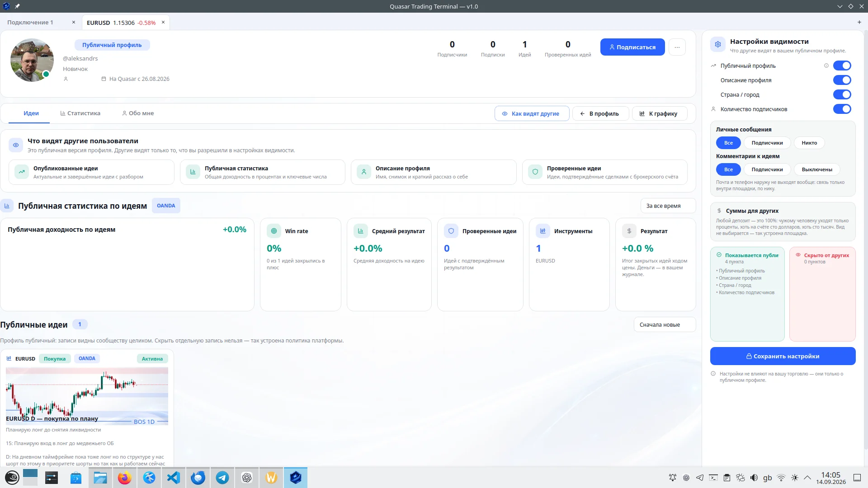Toggle the Описание профиля visibility switch

tap(842, 80)
